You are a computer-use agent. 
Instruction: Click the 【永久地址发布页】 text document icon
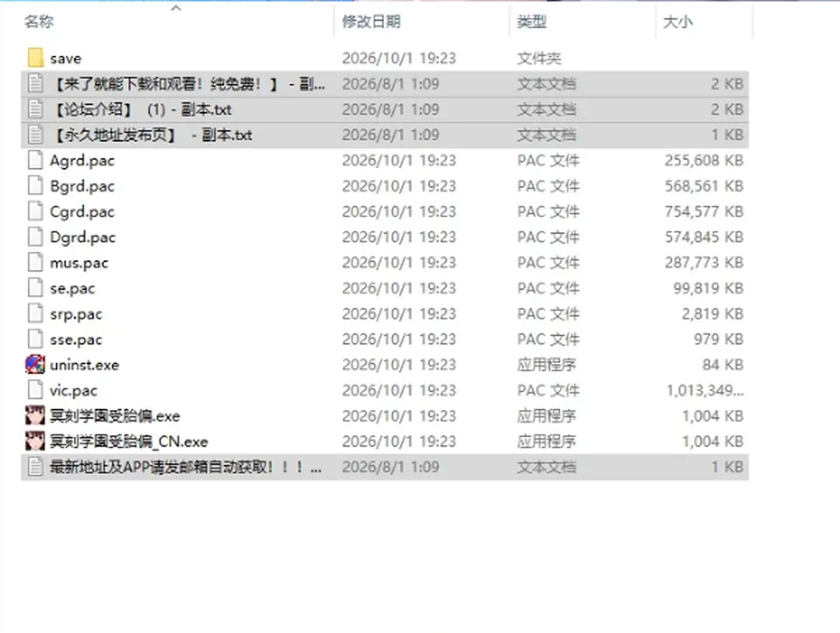click(35, 135)
